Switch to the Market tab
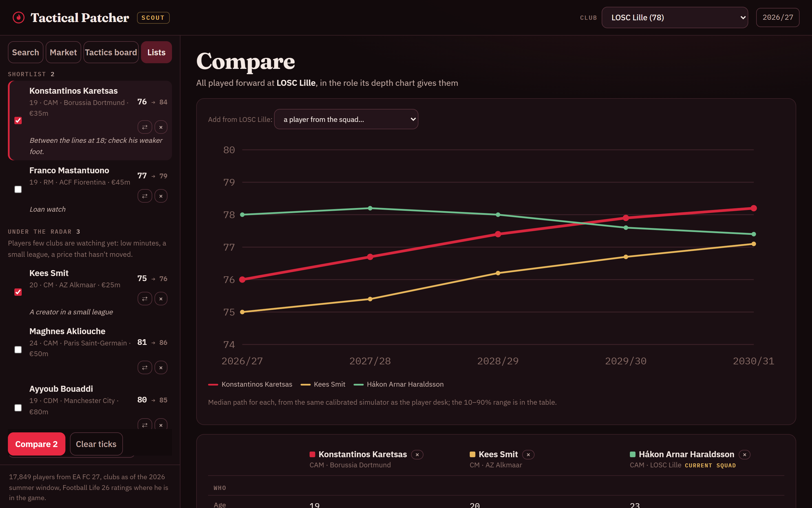The image size is (812, 508). coord(63,52)
